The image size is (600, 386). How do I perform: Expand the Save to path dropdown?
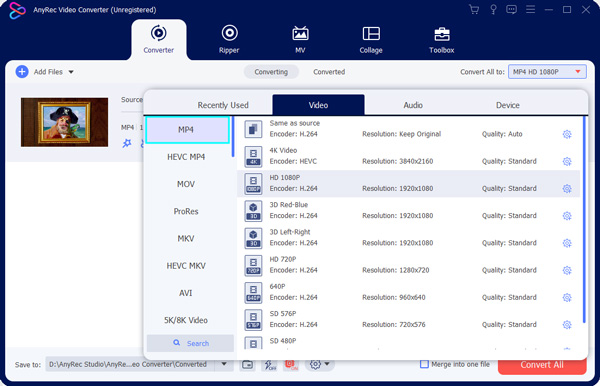point(224,364)
